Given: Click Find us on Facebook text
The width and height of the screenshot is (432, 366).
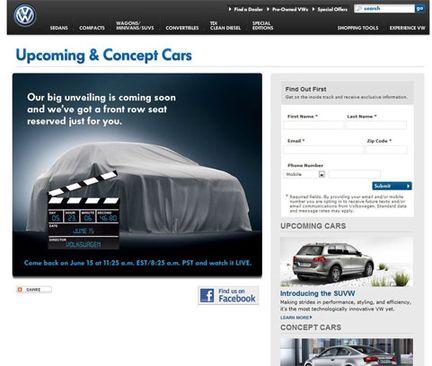Looking at the screenshot, I should tap(237, 295).
